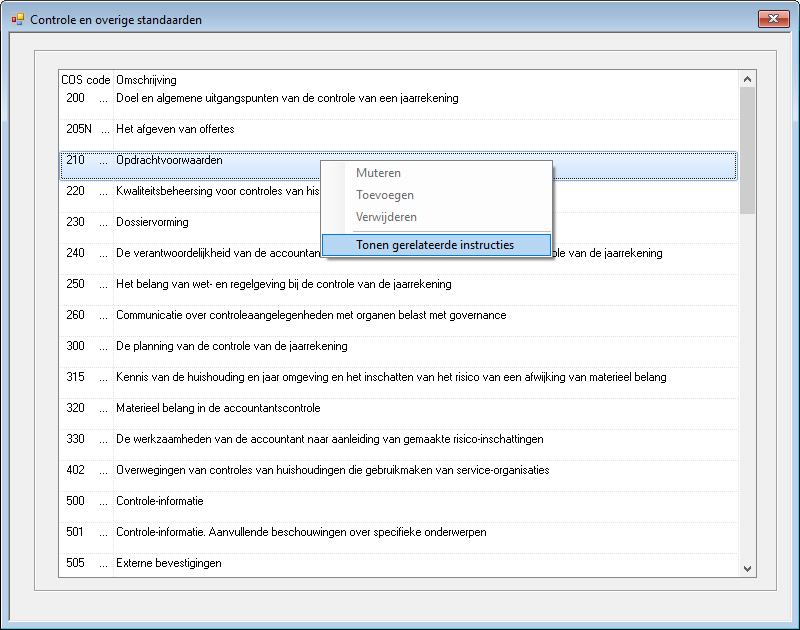This screenshot has width=800, height=630.
Task: Select row 'Het afgeven van offertes'
Action: (398, 135)
